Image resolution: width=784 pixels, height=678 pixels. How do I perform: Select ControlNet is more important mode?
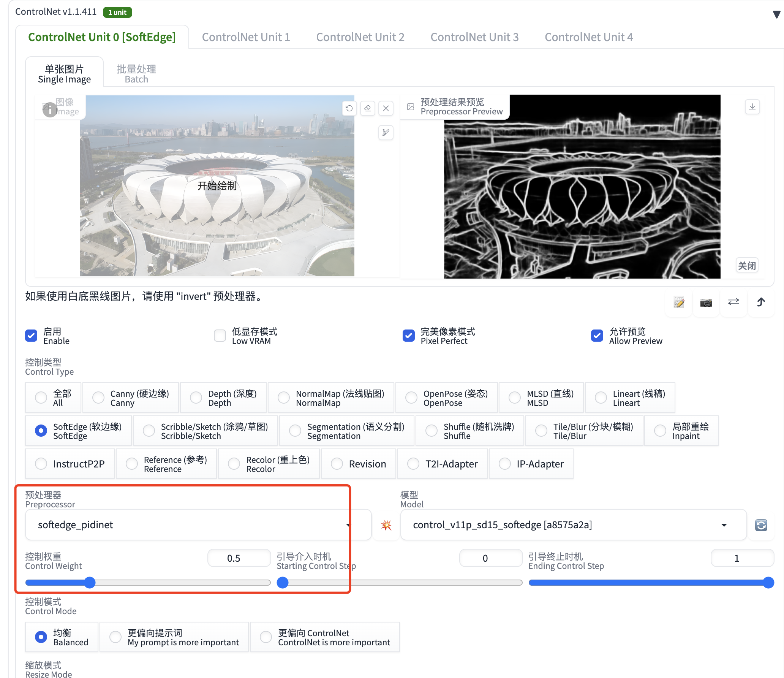[x=325, y=637]
